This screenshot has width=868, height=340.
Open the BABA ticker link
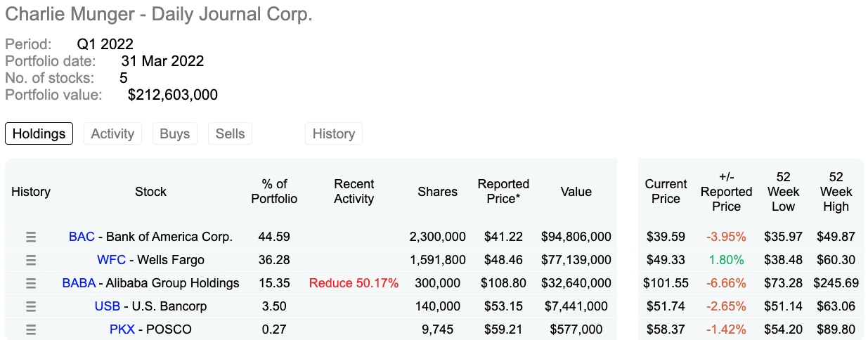point(79,283)
